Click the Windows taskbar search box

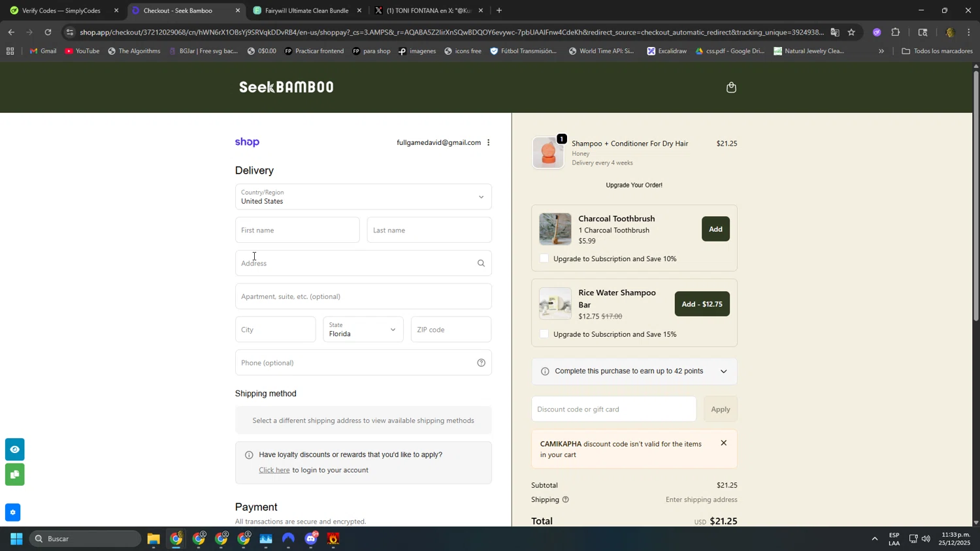(x=85, y=539)
